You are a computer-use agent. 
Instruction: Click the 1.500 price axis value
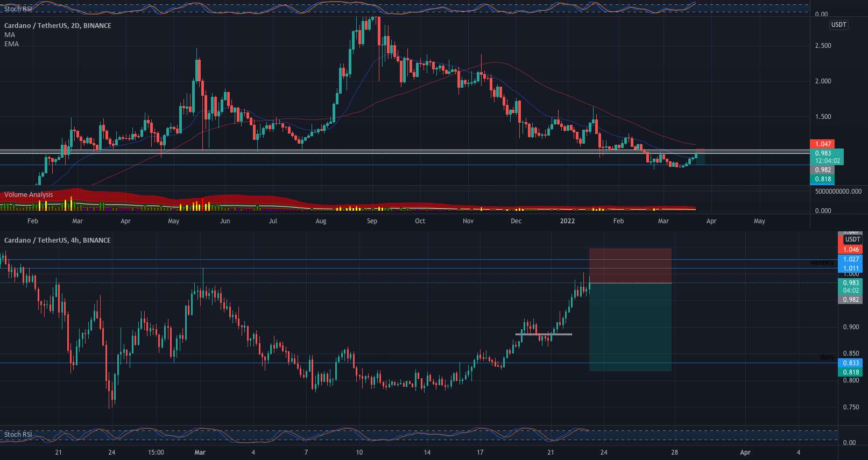823,117
